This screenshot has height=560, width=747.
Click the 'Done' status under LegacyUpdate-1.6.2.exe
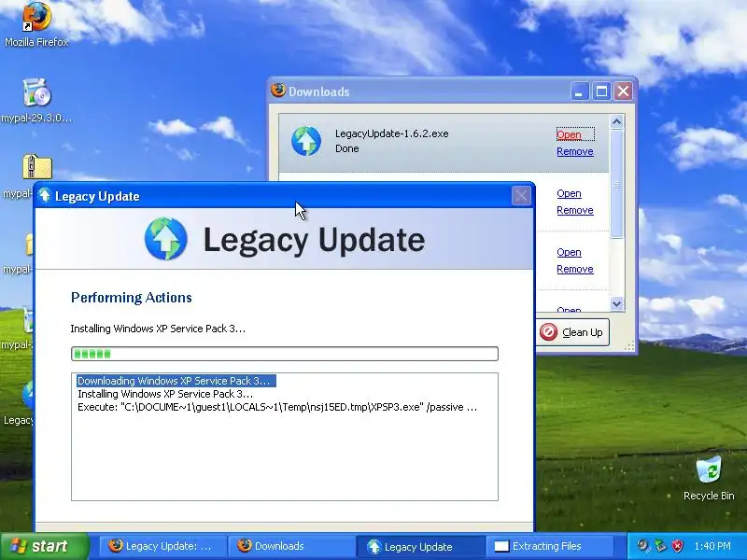click(x=346, y=148)
